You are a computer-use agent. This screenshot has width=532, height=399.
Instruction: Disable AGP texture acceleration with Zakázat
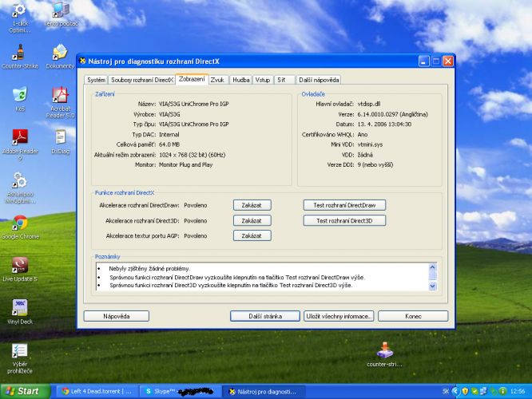coord(252,235)
